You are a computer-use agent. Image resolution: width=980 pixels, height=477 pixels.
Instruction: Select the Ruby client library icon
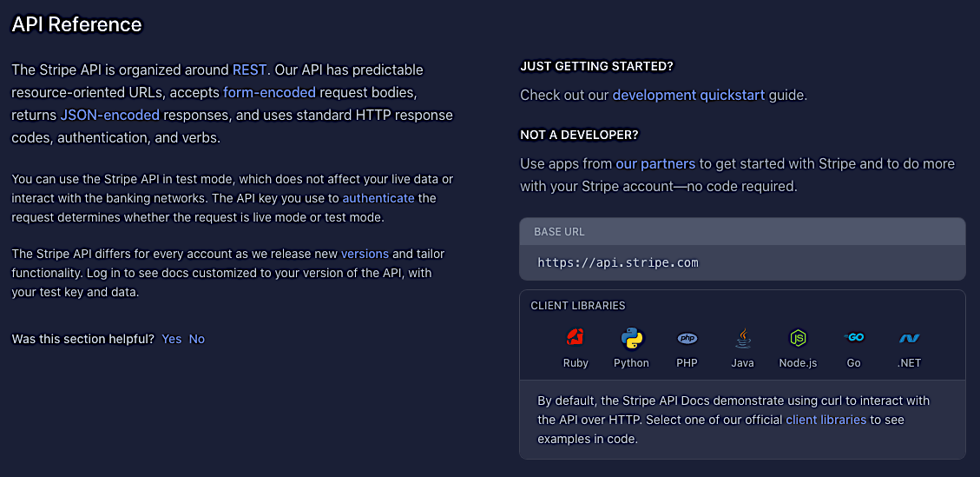575,338
